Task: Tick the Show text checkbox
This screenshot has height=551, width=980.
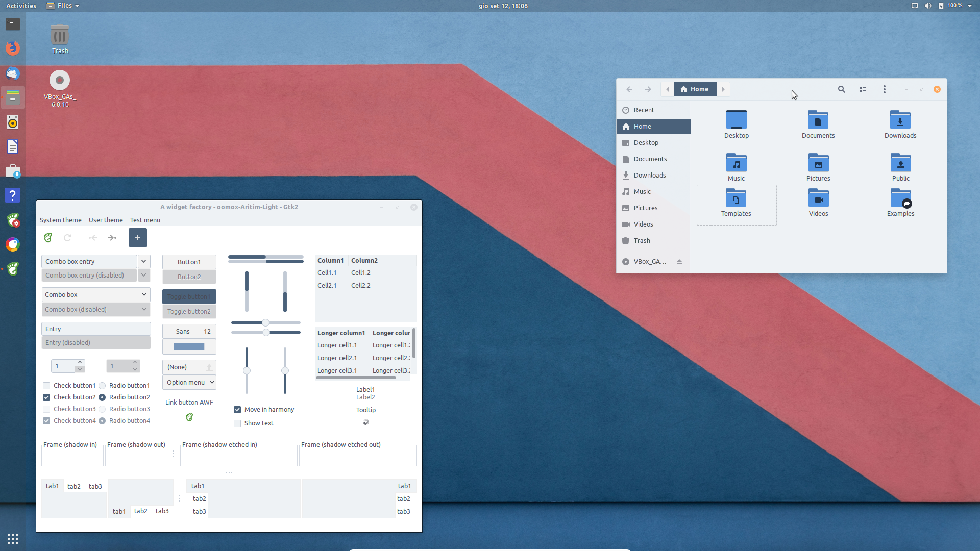Action: tap(237, 423)
